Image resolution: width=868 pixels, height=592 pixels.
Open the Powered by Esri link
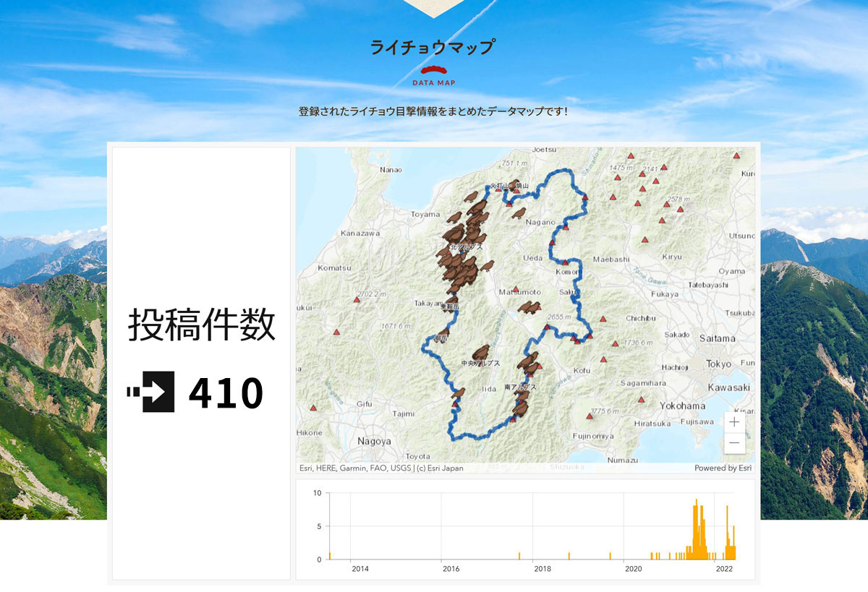click(723, 468)
